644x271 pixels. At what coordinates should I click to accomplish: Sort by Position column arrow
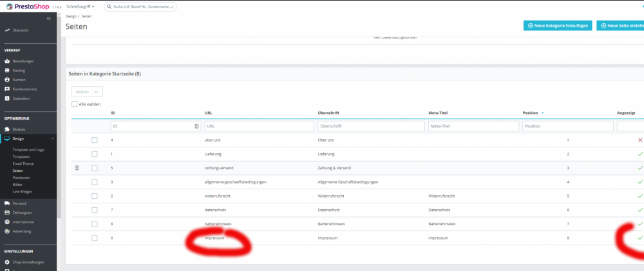pyautogui.click(x=542, y=113)
